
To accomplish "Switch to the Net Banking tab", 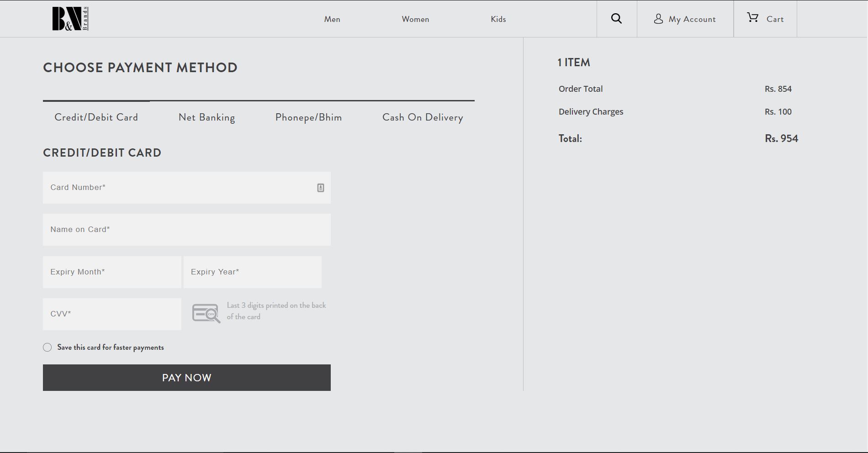I will pos(206,117).
